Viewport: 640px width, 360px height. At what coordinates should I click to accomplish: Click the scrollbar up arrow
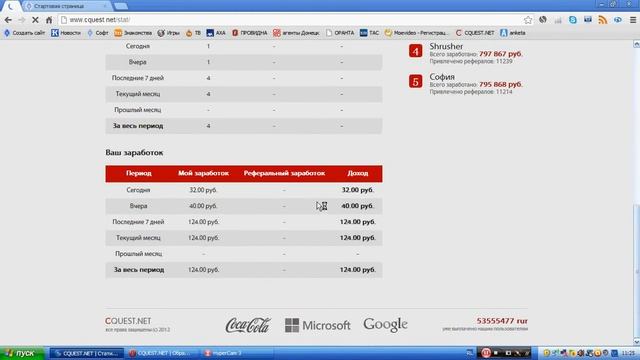[x=636, y=44]
